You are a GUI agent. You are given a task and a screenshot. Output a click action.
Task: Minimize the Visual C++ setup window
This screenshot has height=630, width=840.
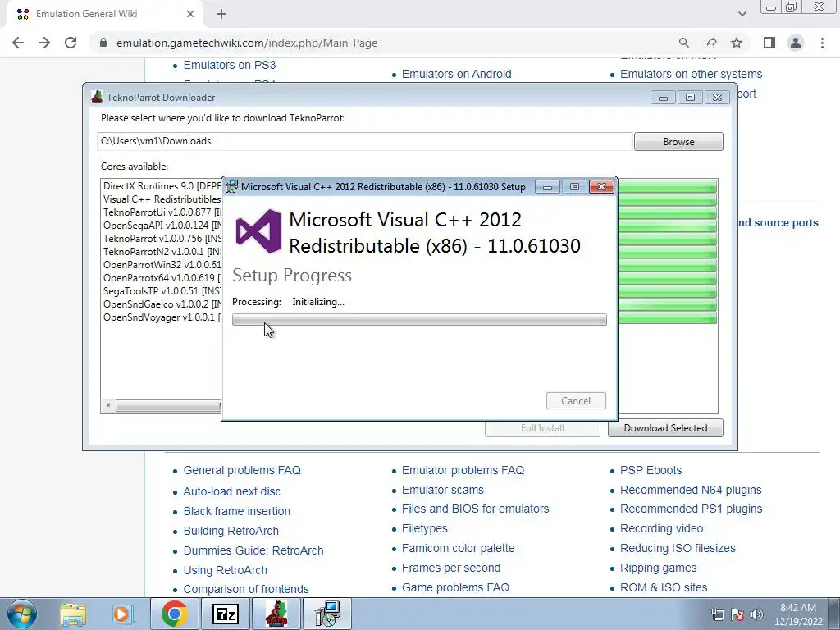[547, 186]
